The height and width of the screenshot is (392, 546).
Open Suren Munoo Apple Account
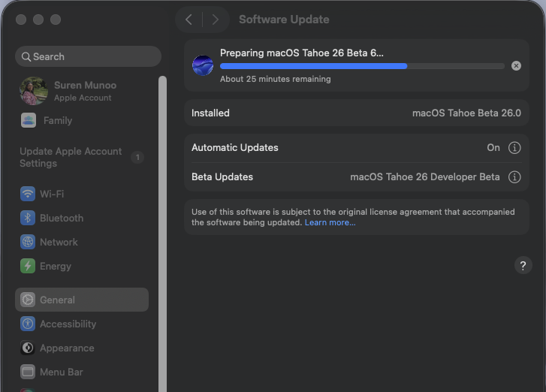coord(82,91)
